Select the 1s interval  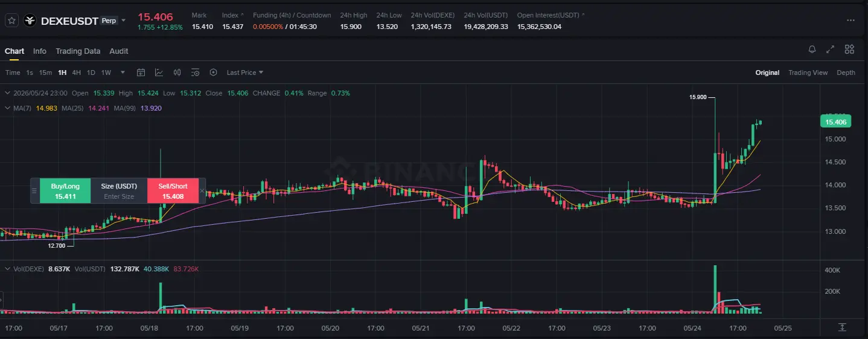pos(30,73)
